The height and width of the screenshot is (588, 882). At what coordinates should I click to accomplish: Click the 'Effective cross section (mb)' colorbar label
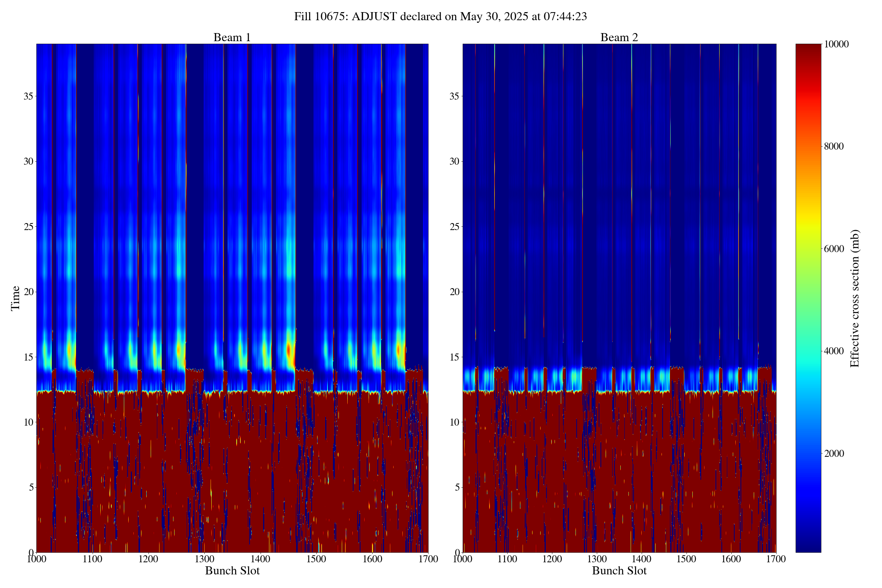[855, 298]
